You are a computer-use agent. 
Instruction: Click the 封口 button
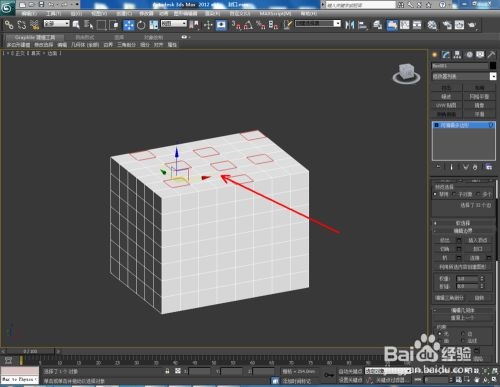pos(477,249)
